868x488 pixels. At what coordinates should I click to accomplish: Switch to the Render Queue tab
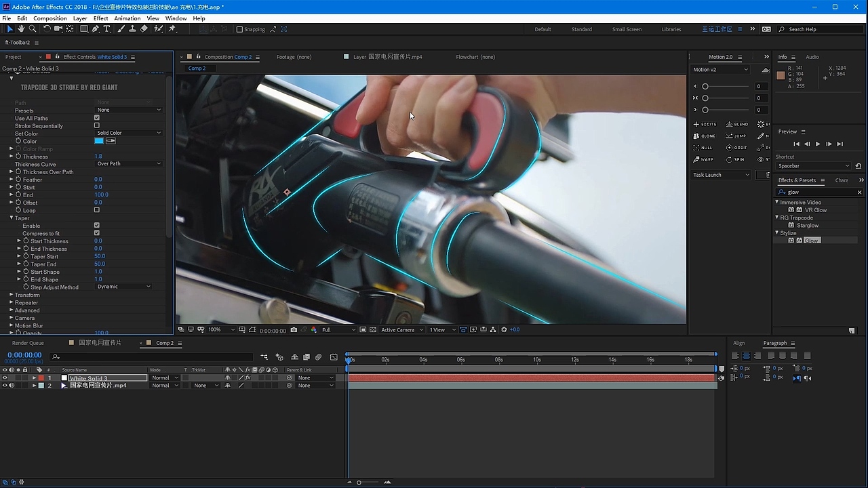[28, 343]
